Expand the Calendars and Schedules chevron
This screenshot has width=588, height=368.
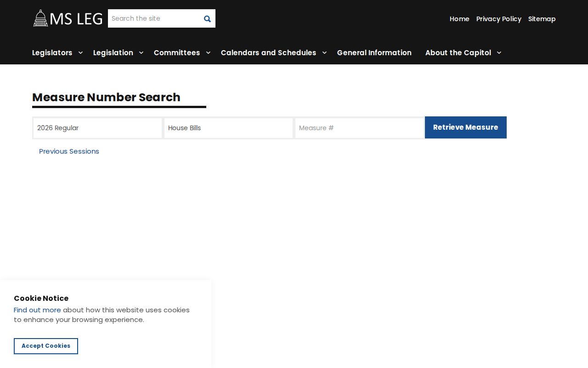(324, 52)
